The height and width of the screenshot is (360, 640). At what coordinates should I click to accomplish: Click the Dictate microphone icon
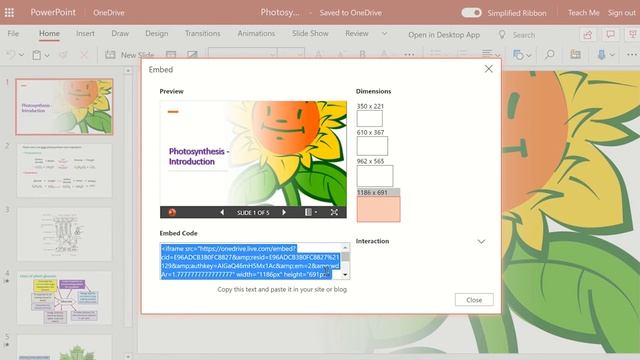tap(602, 54)
